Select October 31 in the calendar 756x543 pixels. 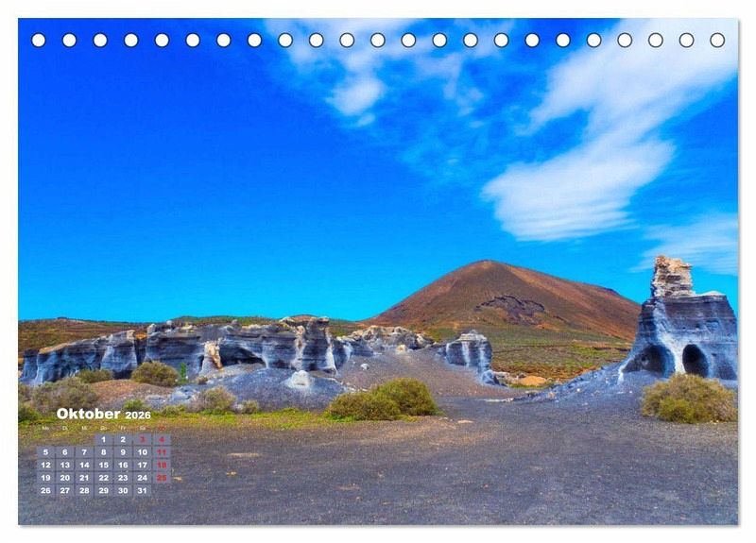pos(142,490)
